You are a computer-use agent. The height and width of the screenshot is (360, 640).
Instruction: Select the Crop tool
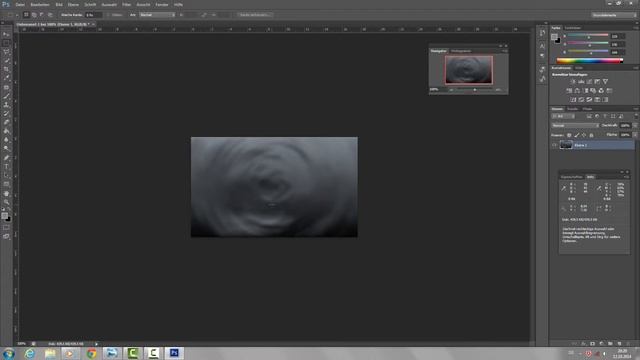tap(6, 69)
